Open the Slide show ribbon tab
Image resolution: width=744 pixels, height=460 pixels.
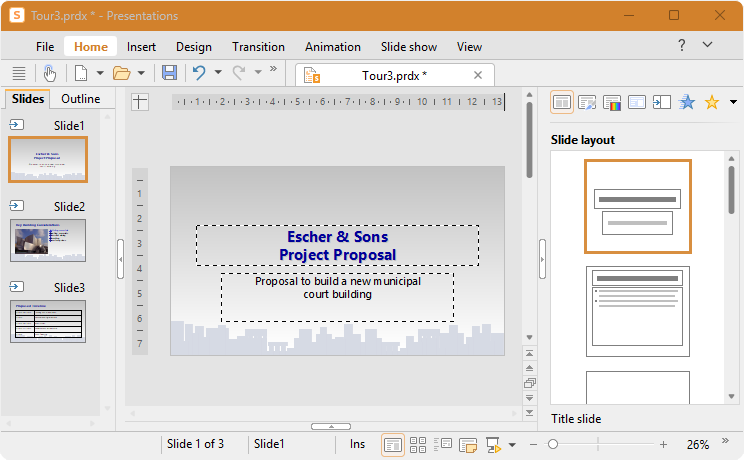pyautogui.click(x=409, y=47)
